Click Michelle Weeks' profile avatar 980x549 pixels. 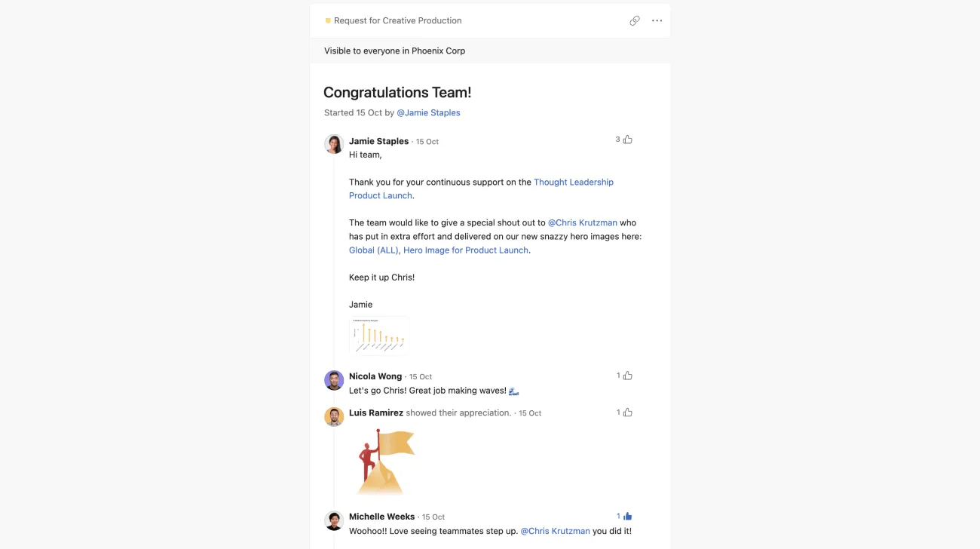(x=334, y=520)
